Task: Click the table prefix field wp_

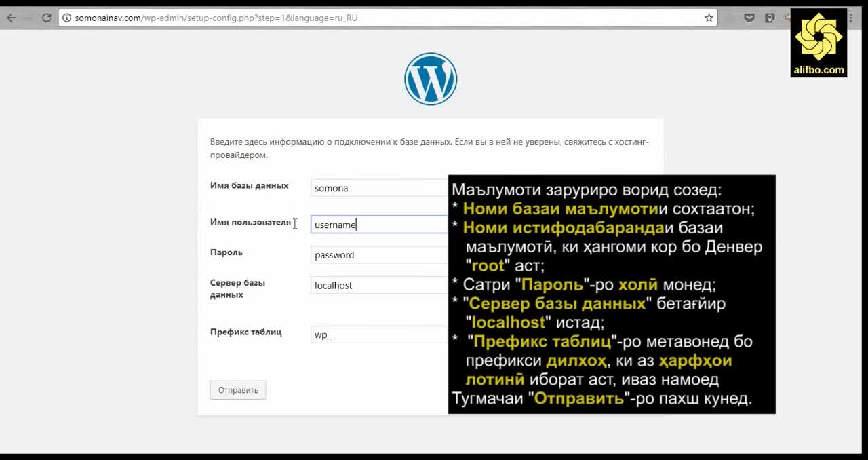Action: click(379, 334)
